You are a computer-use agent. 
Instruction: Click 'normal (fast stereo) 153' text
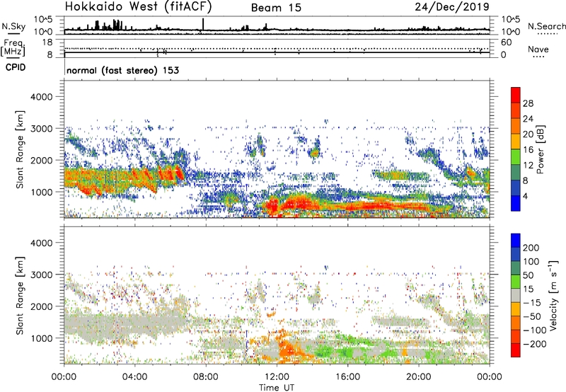click(122, 70)
